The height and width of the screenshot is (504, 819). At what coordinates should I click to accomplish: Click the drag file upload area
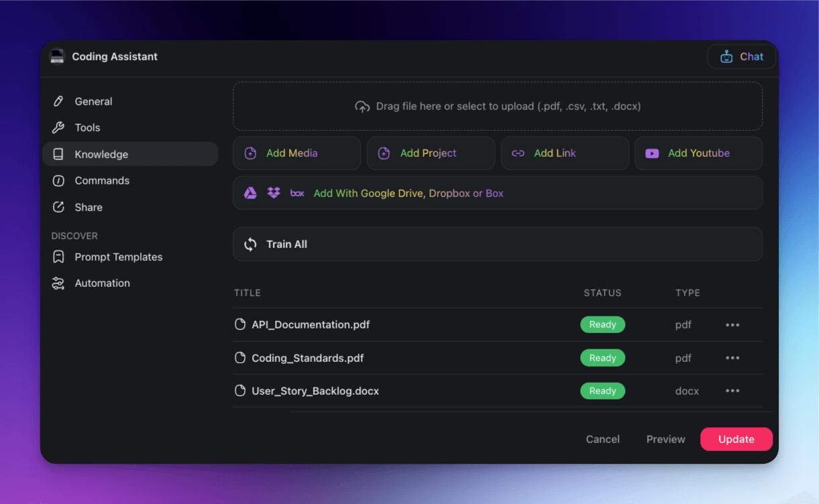(x=497, y=106)
